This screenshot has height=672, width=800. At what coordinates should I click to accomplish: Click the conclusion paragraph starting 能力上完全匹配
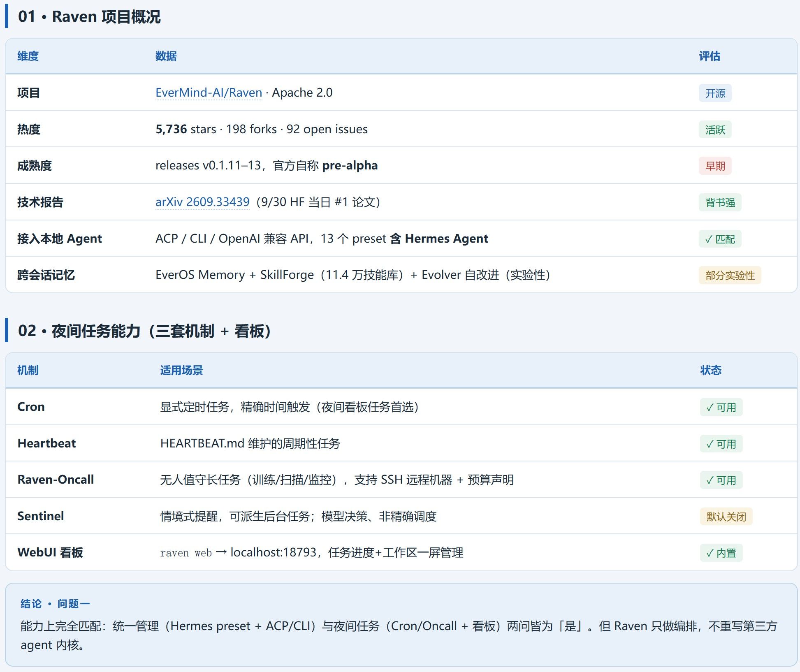(x=399, y=635)
